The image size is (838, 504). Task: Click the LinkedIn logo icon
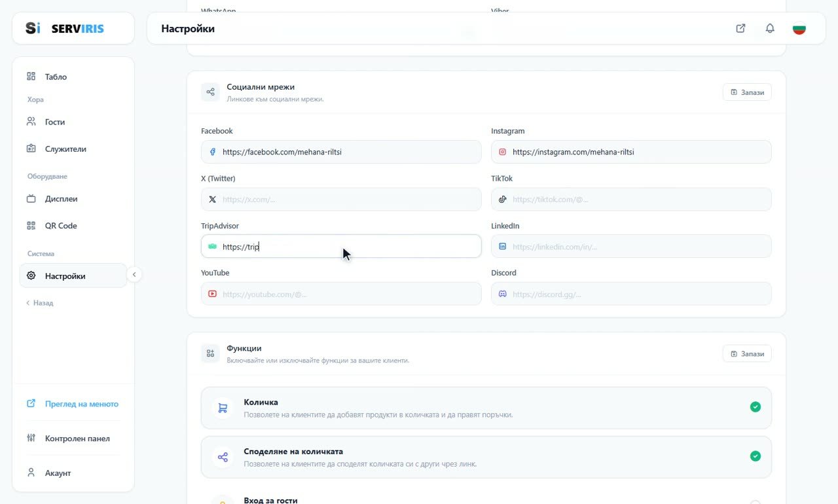[503, 247]
